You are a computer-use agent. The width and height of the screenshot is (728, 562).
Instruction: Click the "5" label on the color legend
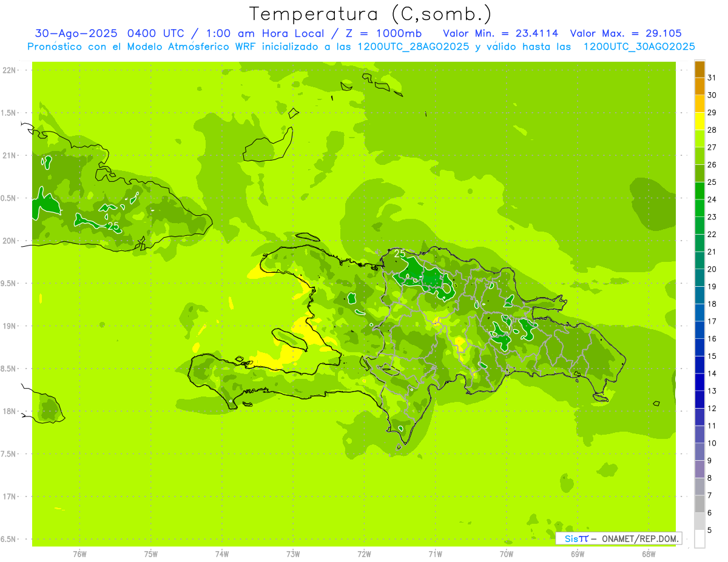point(710,530)
